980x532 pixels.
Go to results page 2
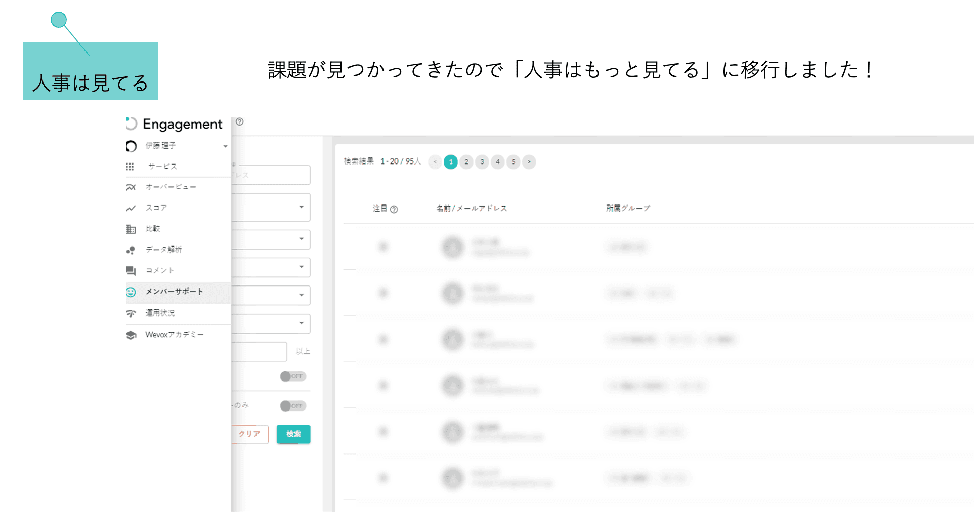tap(466, 162)
